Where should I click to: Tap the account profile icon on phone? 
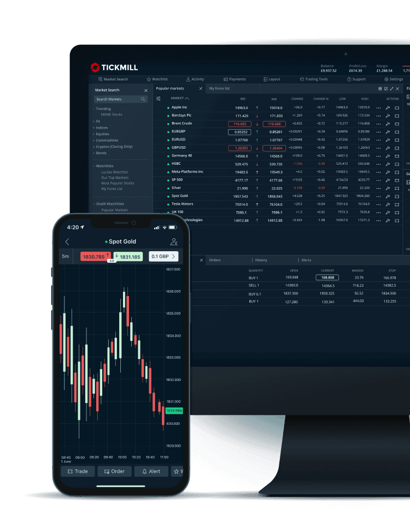pos(174,241)
